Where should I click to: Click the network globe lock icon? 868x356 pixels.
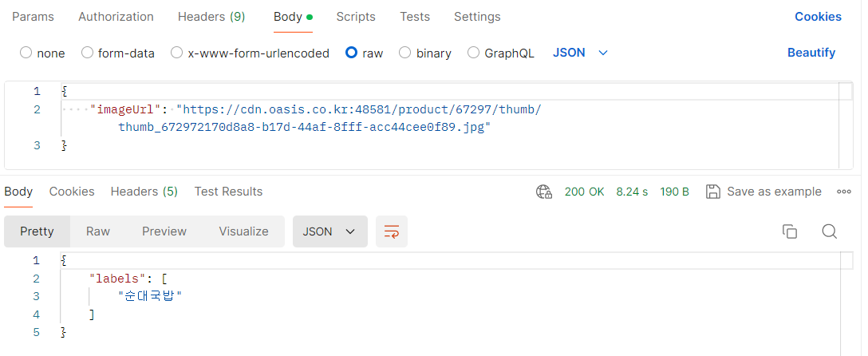pos(544,192)
